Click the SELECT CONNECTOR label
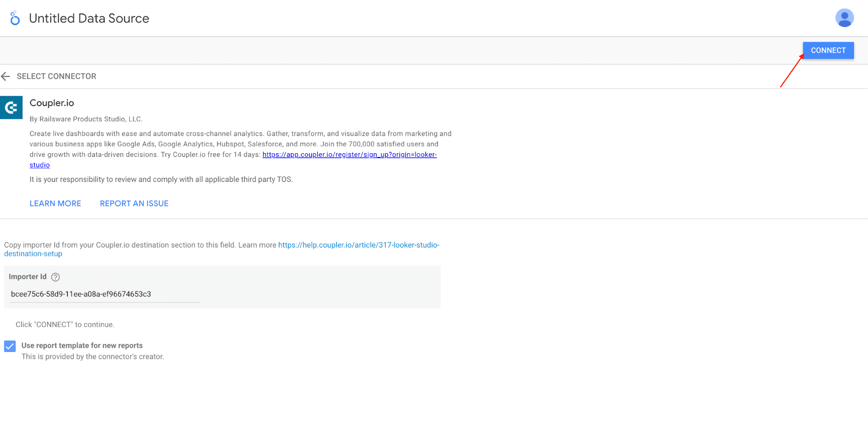Screen dimensions: 868x422 pyautogui.click(x=56, y=77)
